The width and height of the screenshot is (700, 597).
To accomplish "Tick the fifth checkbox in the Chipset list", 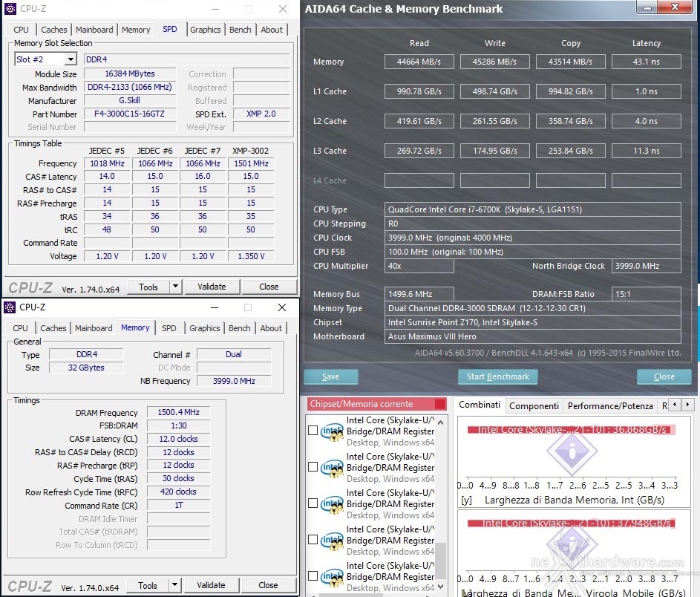I will click(313, 576).
